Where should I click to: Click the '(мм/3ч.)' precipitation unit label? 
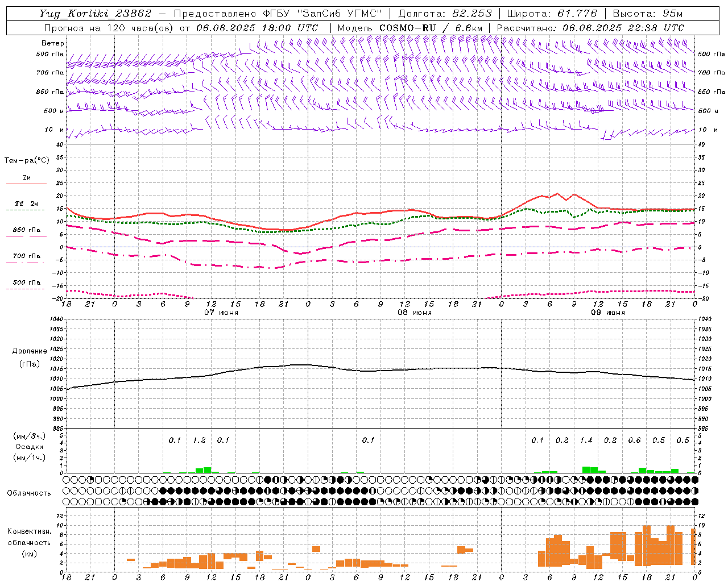pyautogui.click(x=30, y=436)
